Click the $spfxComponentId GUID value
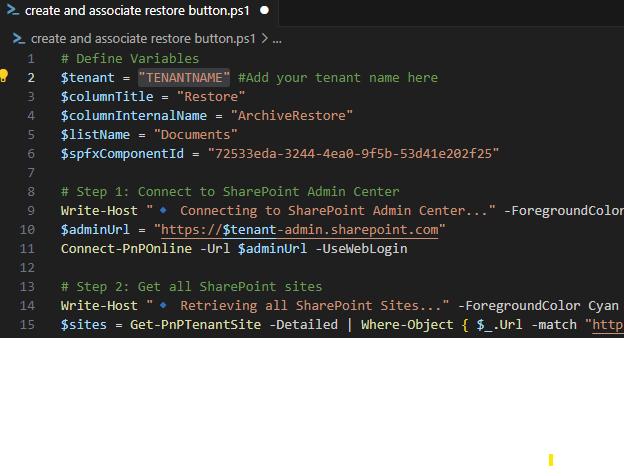624x467 pixels. (x=353, y=154)
